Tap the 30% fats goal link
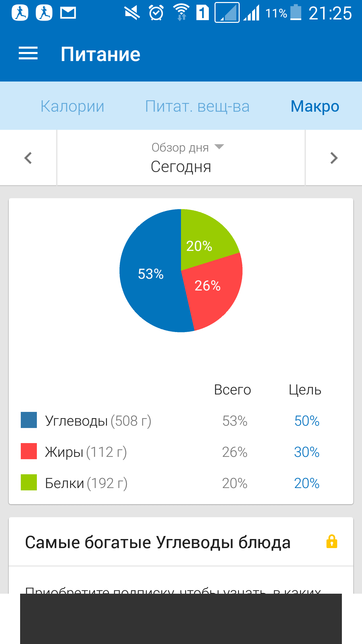 click(x=307, y=452)
